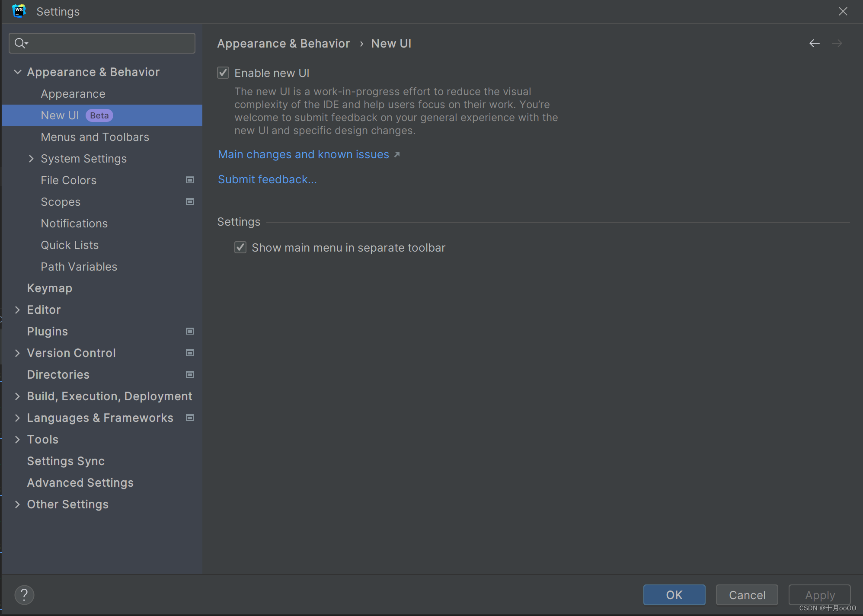The image size is (863, 616).
Task: Open the Keymap settings page
Action: pyautogui.click(x=49, y=288)
